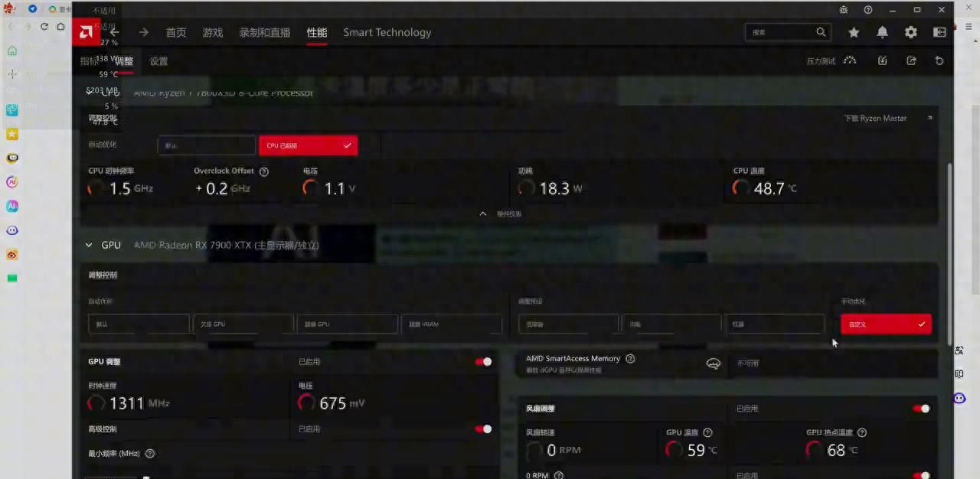Screen dimensions: 980x479
Task: Open the help question mark in title bar
Action: click(868, 10)
